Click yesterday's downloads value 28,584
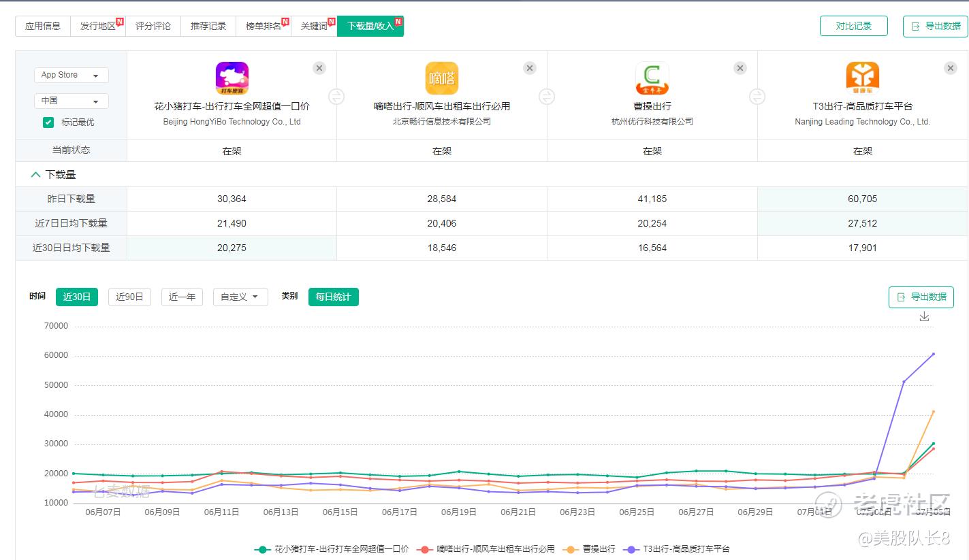Screen dimensions: 969x560 (x=442, y=199)
